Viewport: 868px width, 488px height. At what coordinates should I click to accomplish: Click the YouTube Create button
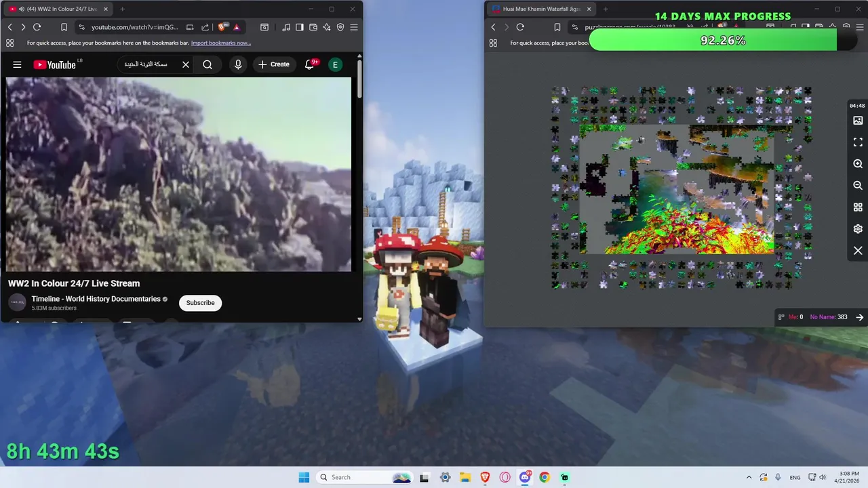[274, 64]
